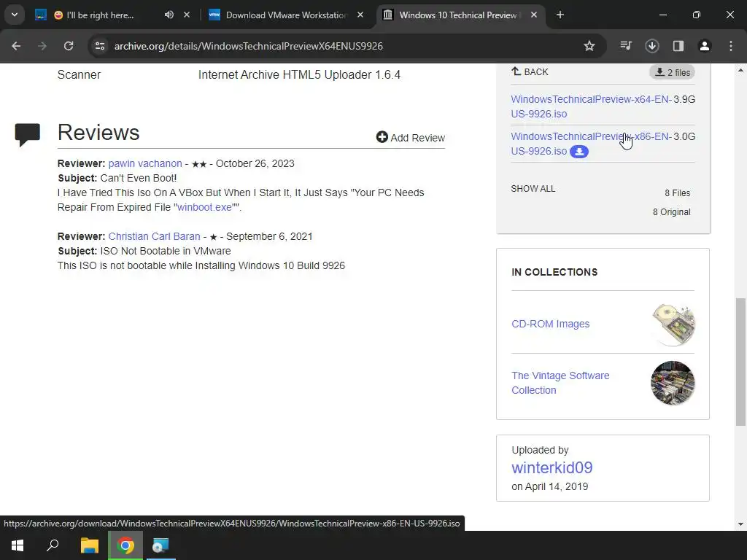Close the "I'll be right here" tab
Viewport: 747px width, 560px height.
tap(187, 15)
